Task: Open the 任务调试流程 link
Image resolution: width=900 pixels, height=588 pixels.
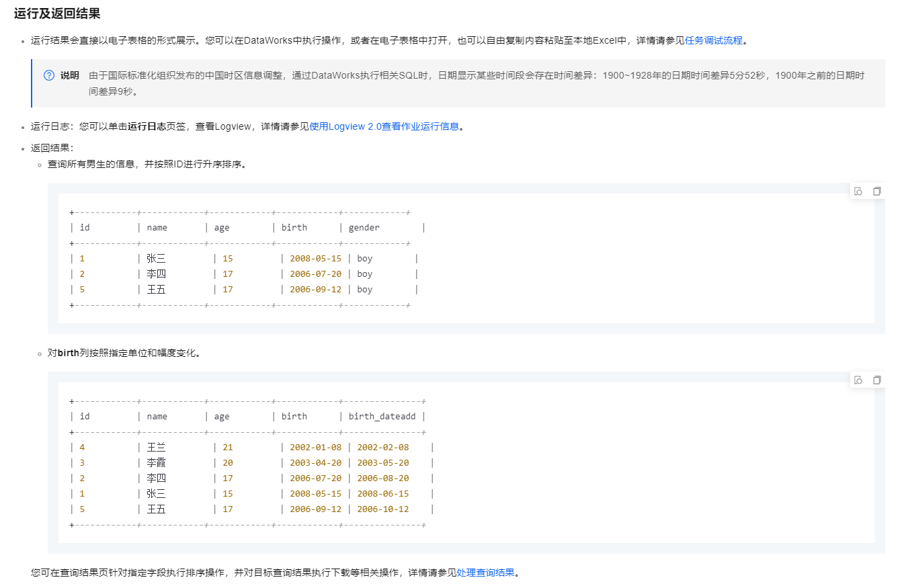Action: (x=714, y=40)
